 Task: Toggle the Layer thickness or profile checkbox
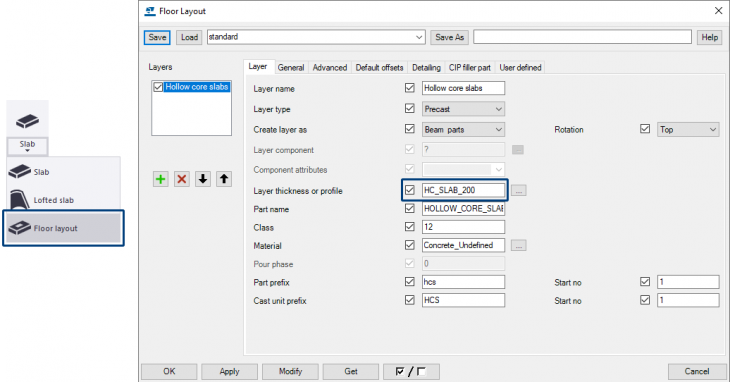[410, 190]
